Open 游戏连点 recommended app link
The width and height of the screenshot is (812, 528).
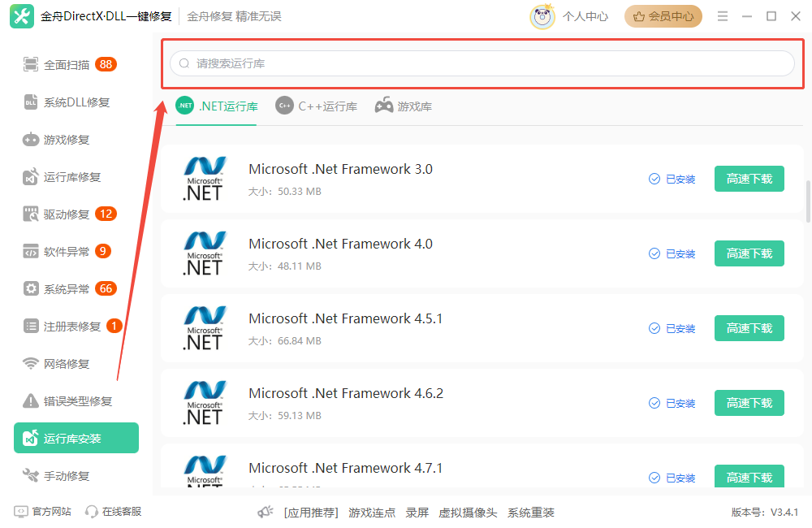click(x=372, y=513)
